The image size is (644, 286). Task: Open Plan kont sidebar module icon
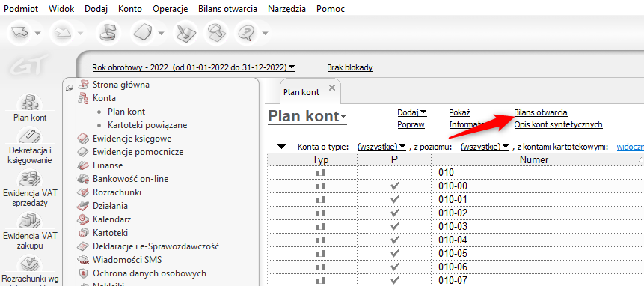pos(30,103)
